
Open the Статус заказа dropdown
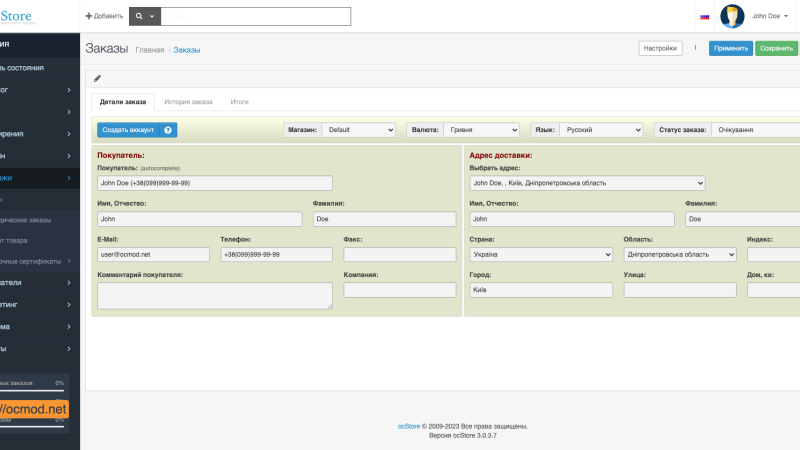756,130
